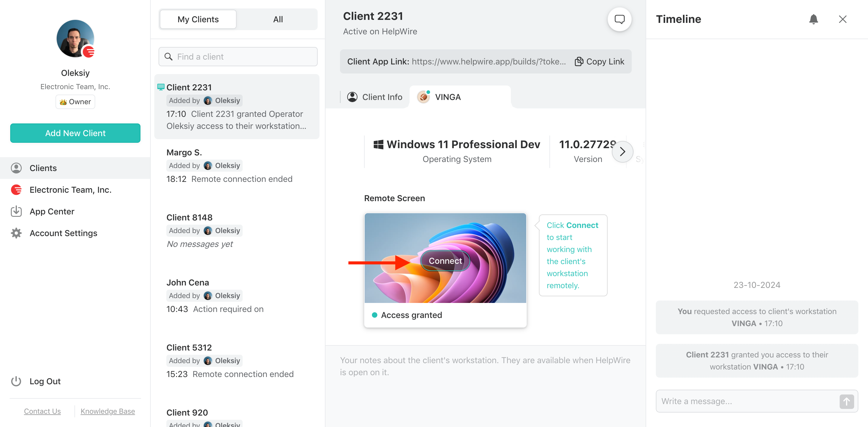Click the Add New Client button
Screen dimensions: 868x427
click(x=75, y=133)
